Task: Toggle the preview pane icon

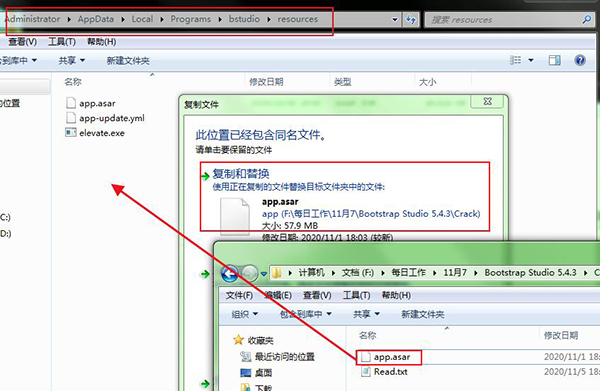Action: (554, 60)
